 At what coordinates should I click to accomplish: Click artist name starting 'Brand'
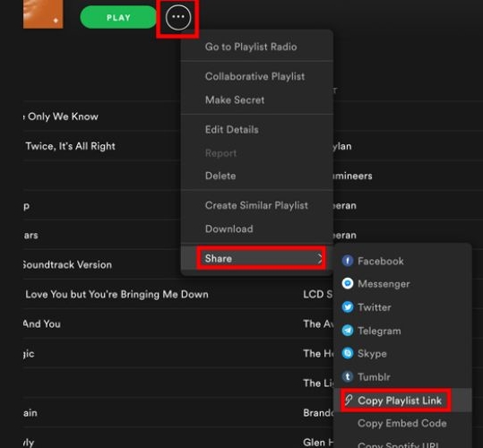(318, 412)
